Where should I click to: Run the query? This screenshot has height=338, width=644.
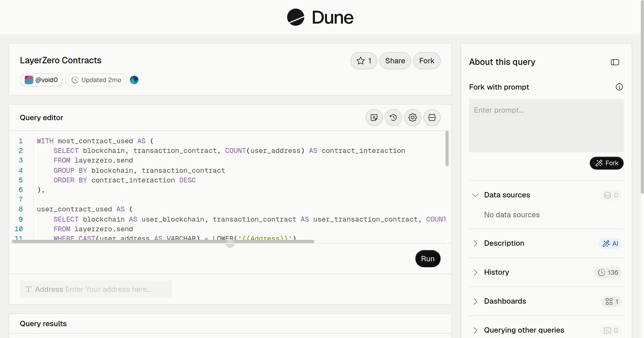(428, 259)
